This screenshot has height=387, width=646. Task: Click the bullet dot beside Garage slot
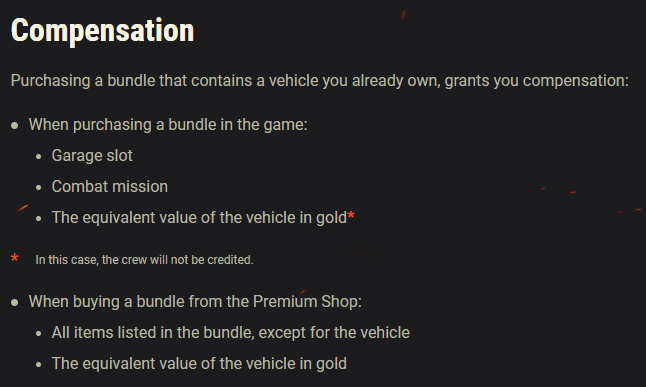pos(39,157)
